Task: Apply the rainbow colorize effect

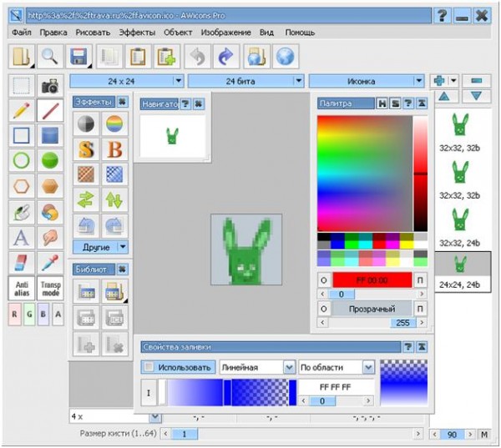Action: (x=114, y=123)
